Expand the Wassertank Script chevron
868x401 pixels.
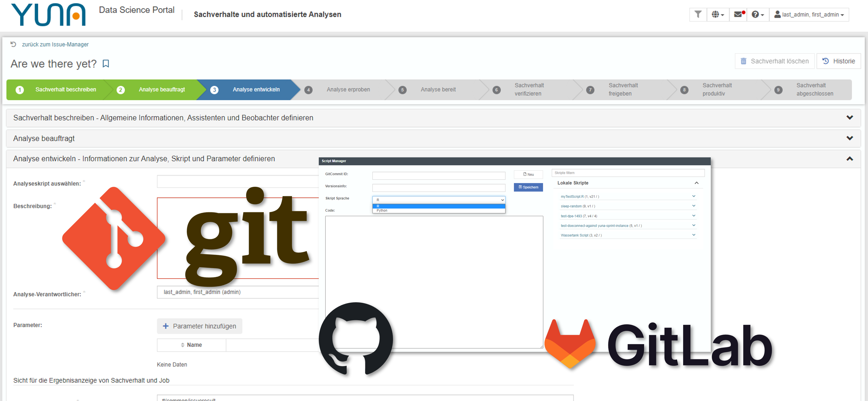[693, 235]
